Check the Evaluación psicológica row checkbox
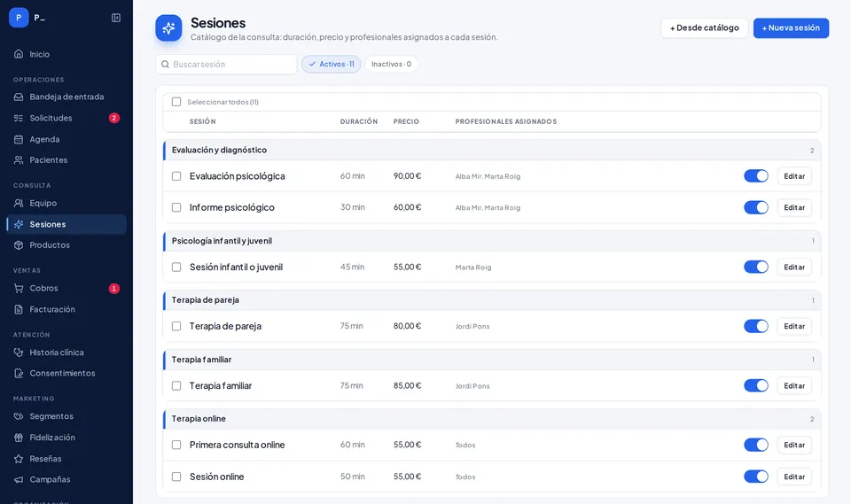This screenshot has height=504, width=851. point(176,175)
